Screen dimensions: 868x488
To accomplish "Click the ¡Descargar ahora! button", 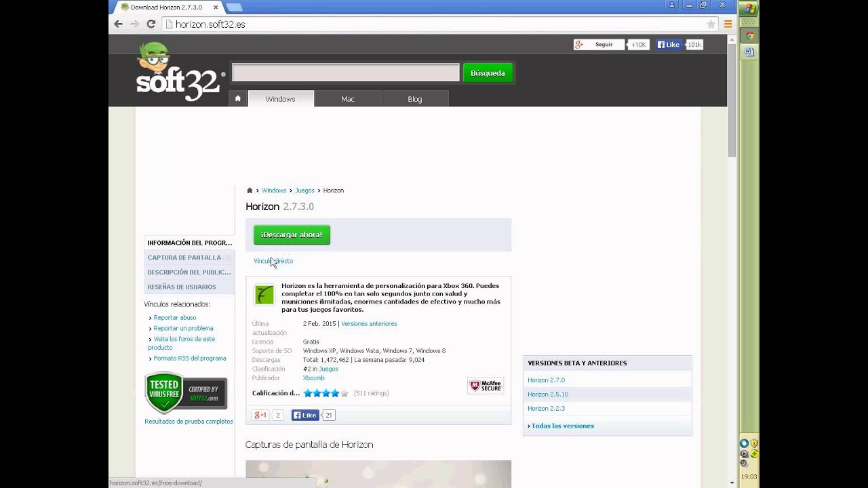I will point(292,235).
